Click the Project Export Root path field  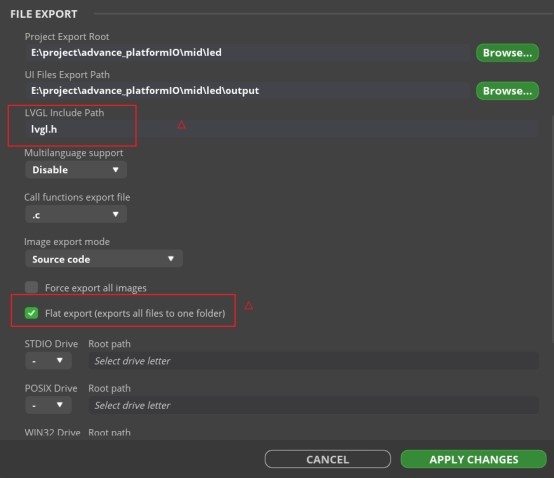tap(248, 53)
